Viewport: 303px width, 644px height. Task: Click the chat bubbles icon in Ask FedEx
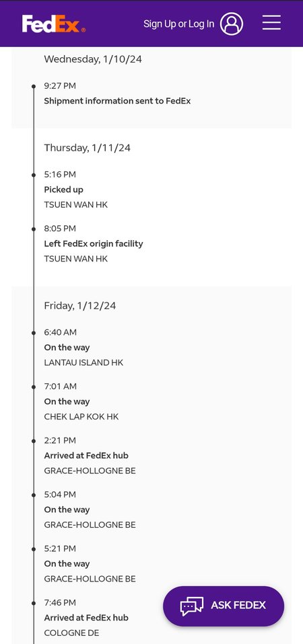pos(192,606)
